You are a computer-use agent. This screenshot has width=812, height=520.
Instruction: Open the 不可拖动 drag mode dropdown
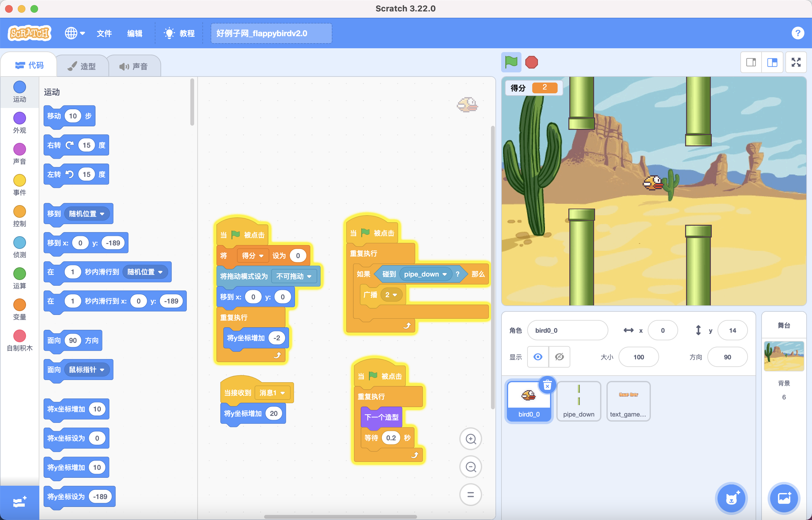294,276
